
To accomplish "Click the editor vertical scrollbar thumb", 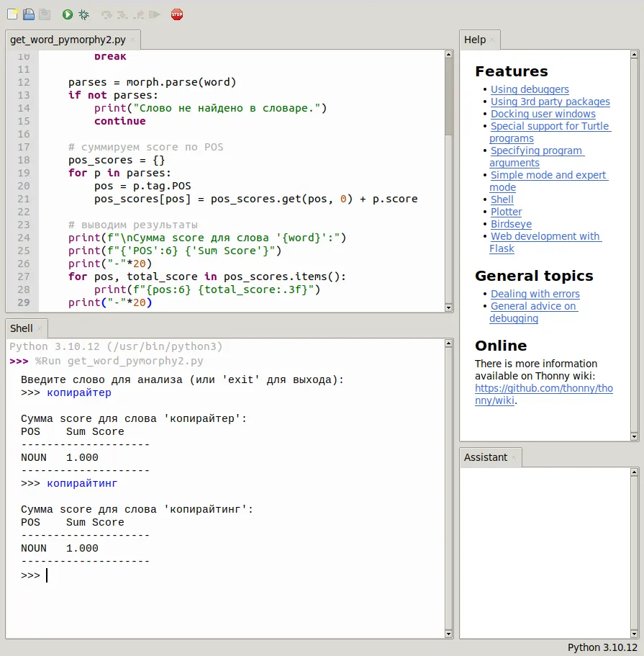I will tap(449, 96).
